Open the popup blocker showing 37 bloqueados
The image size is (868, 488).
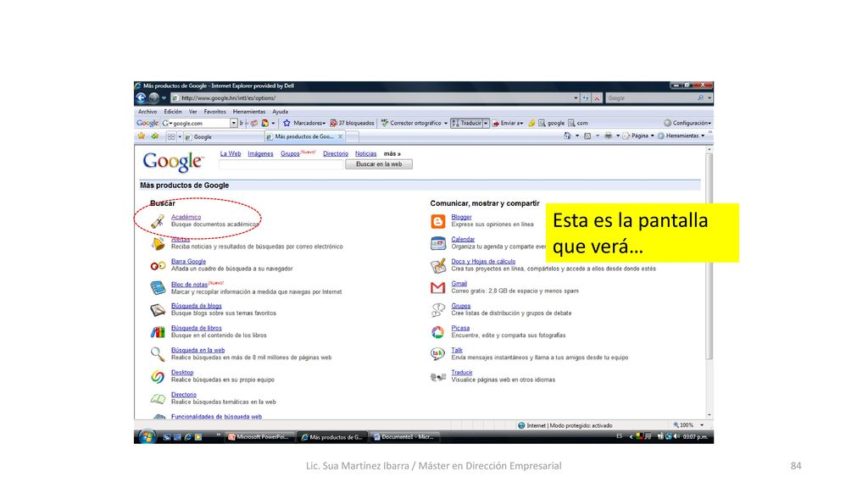[352, 123]
